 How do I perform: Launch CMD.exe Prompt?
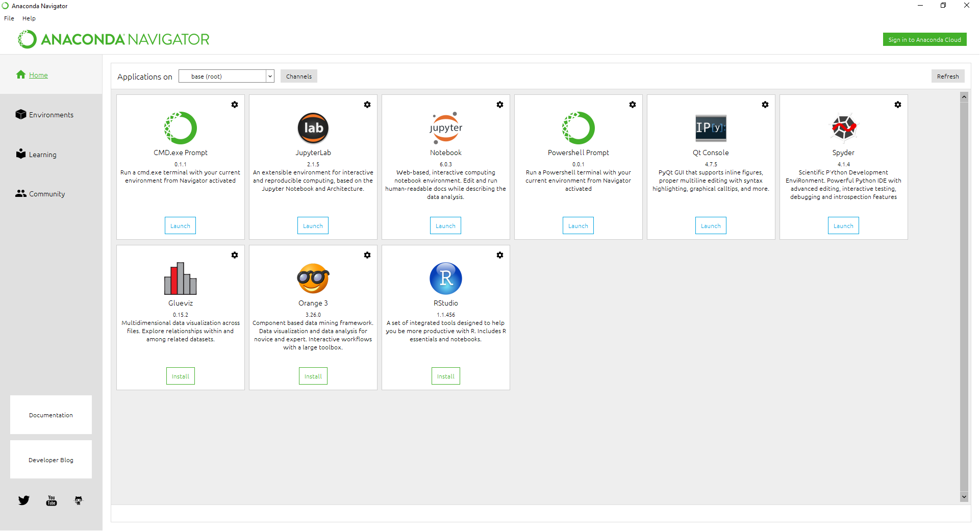[x=181, y=226]
